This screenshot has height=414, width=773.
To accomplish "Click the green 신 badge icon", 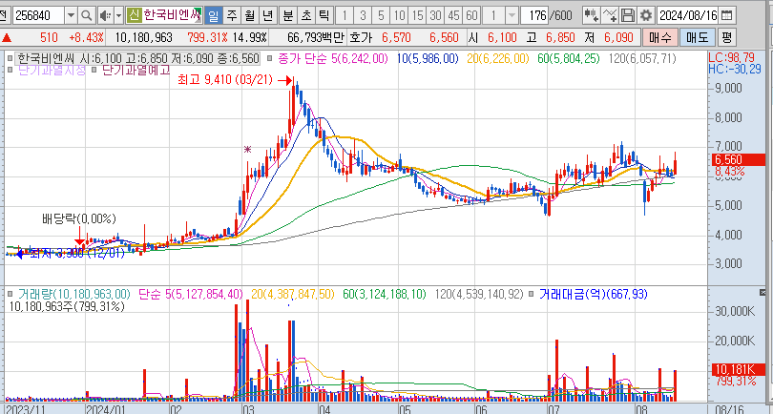I will click(134, 16).
